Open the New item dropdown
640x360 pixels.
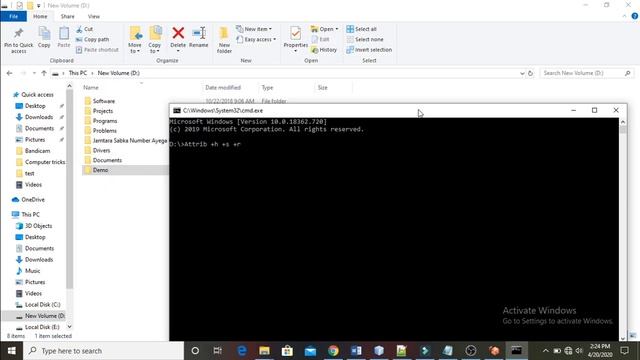(x=254, y=29)
